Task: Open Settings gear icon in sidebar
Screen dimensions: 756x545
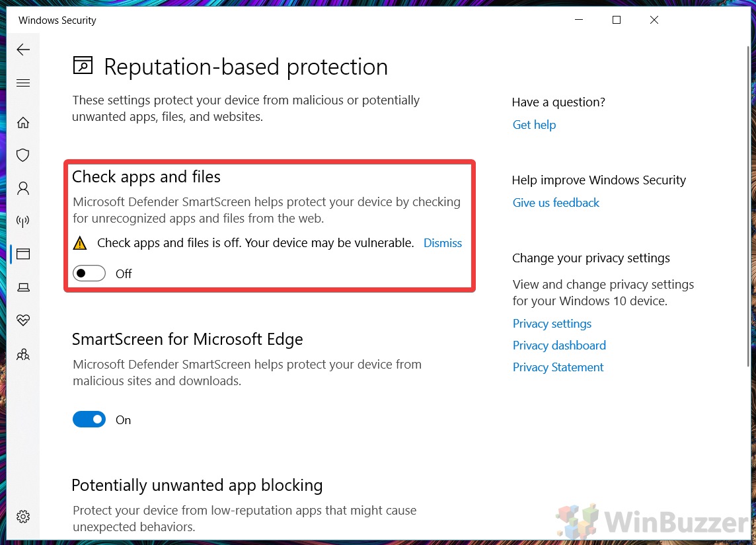Action: [23, 516]
